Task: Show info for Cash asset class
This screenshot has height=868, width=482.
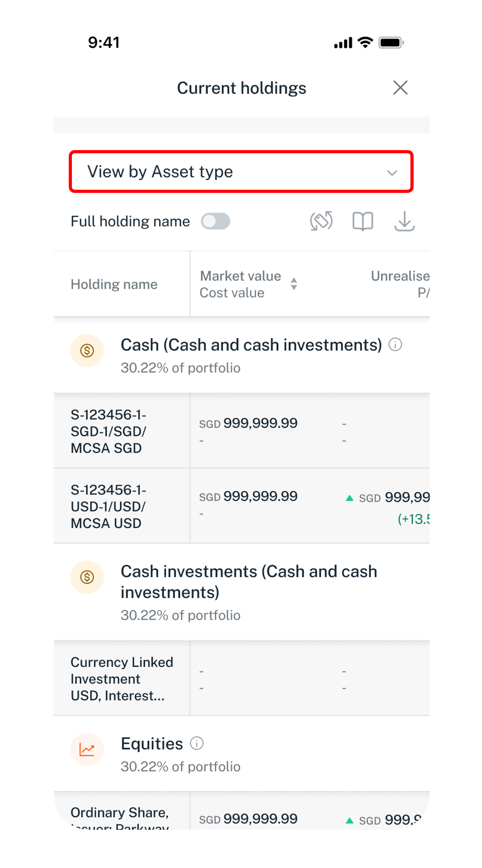Action: (395, 345)
